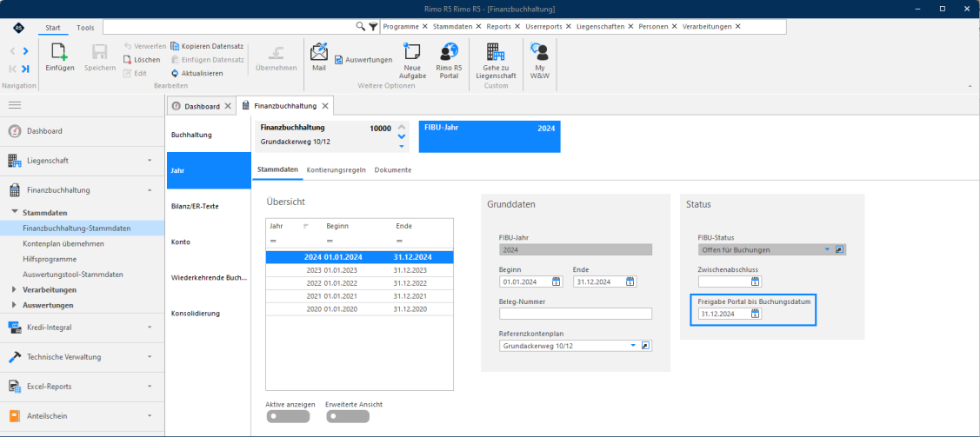Viewport: 980px width, 437px height.
Task: Open linked record beside FIBU-Status
Action: [x=840, y=249]
